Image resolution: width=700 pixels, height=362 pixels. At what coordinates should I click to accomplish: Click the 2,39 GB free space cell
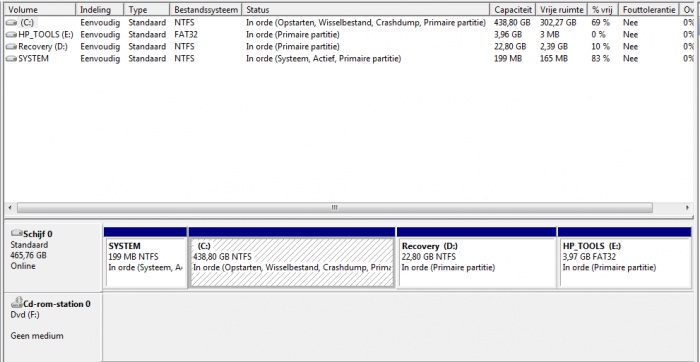554,46
